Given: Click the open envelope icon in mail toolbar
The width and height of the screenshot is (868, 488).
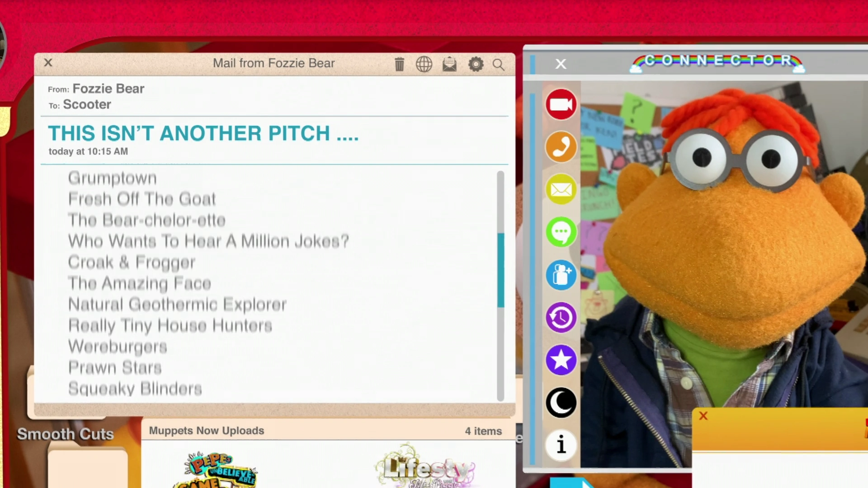Looking at the screenshot, I should pos(449,64).
